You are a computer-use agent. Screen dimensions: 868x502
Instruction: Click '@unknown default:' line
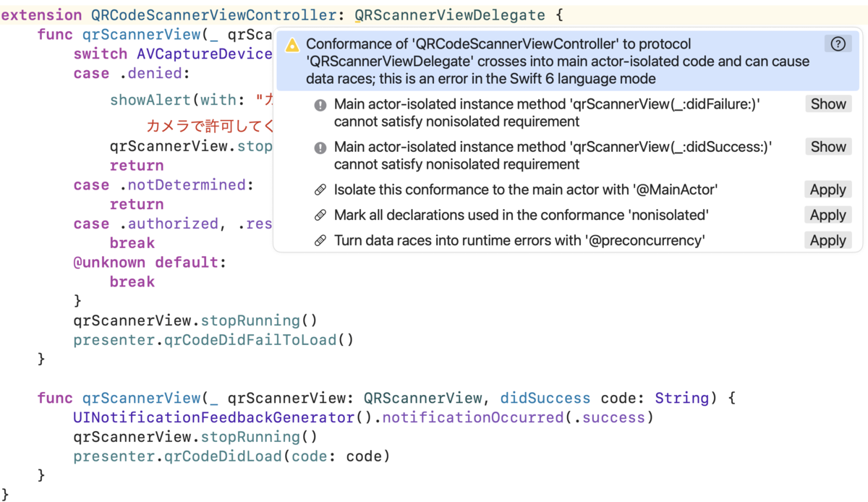(150, 263)
